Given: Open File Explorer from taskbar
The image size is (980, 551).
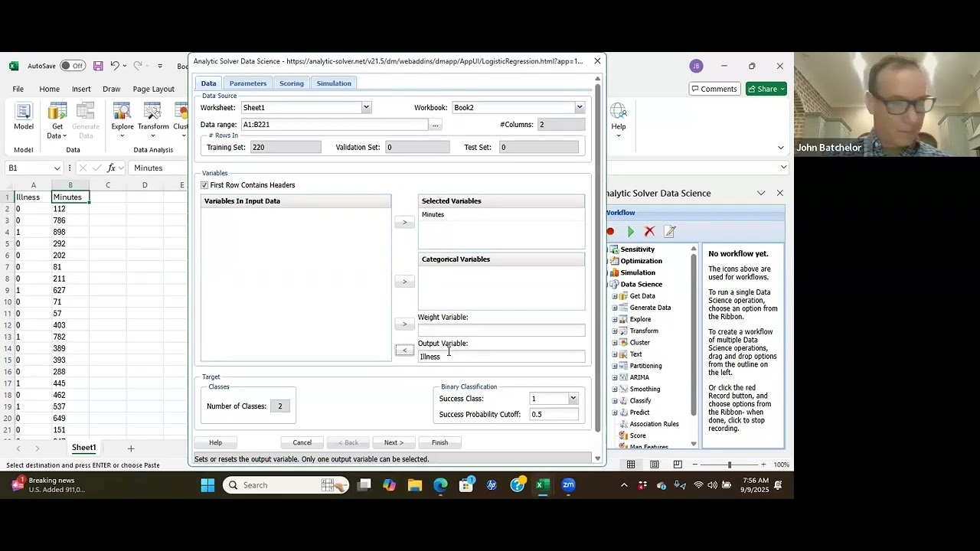Looking at the screenshot, I should click(x=415, y=484).
